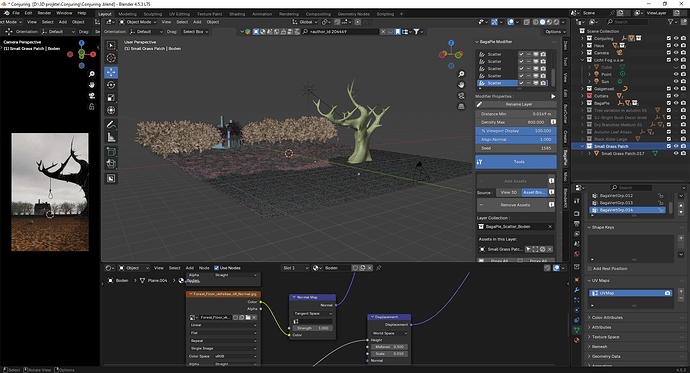
Task: Switch perspective/orthographic with the grid icon
Action: 461,106
